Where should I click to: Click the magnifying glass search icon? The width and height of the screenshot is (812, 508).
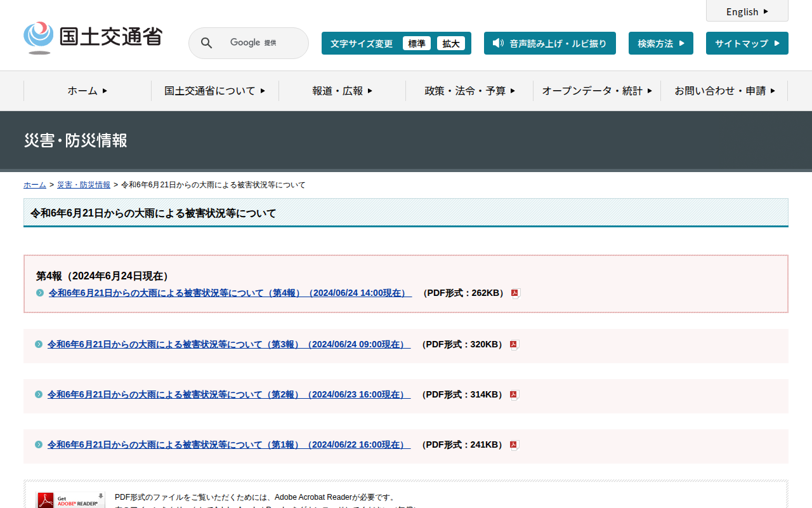[206, 43]
